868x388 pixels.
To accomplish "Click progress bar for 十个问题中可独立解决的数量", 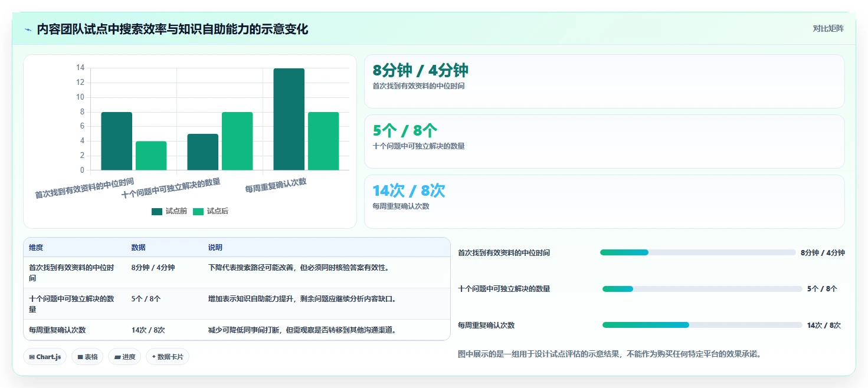I will pyautogui.click(x=702, y=289).
